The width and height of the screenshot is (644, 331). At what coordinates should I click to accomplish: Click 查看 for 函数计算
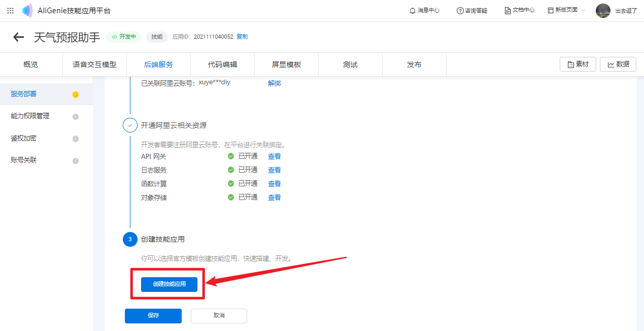[275, 184]
